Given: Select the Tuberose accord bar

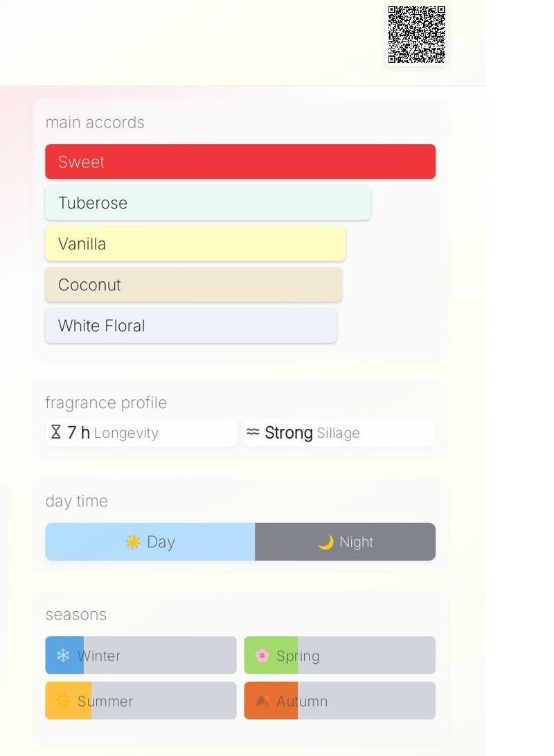Looking at the screenshot, I should [208, 202].
